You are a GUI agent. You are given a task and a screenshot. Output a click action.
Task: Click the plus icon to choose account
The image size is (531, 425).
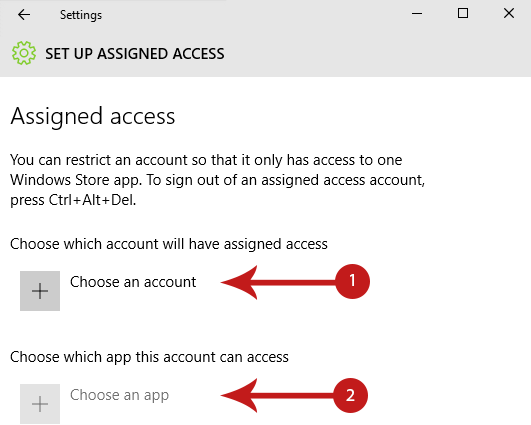click(x=40, y=291)
